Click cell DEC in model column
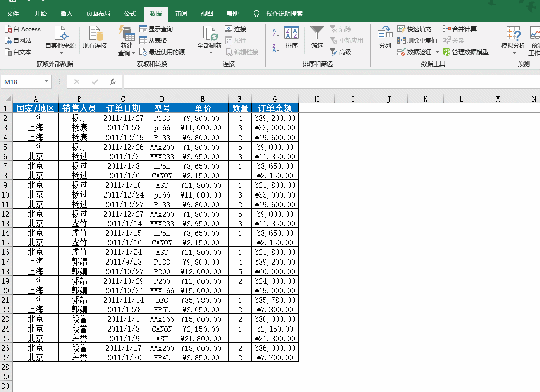540x392 pixels. pyautogui.click(x=162, y=300)
